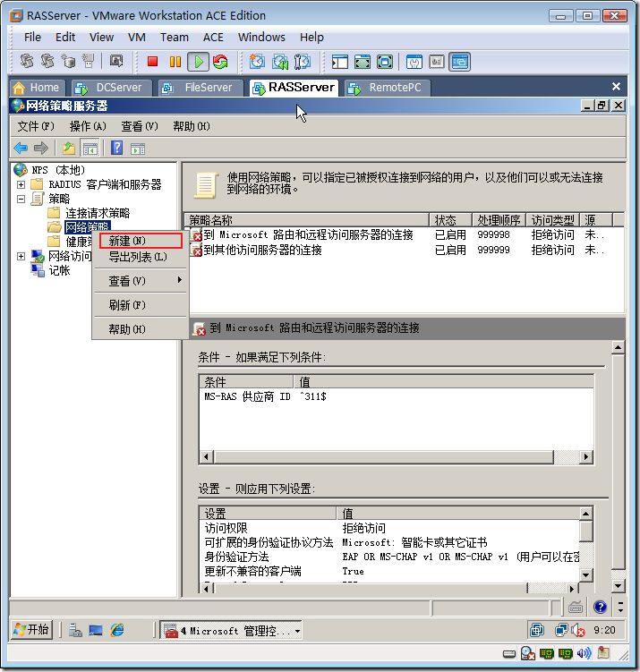Viewport: 640px width, 672px height.
Task: Click the muted volume tray icon
Action: click(x=578, y=630)
